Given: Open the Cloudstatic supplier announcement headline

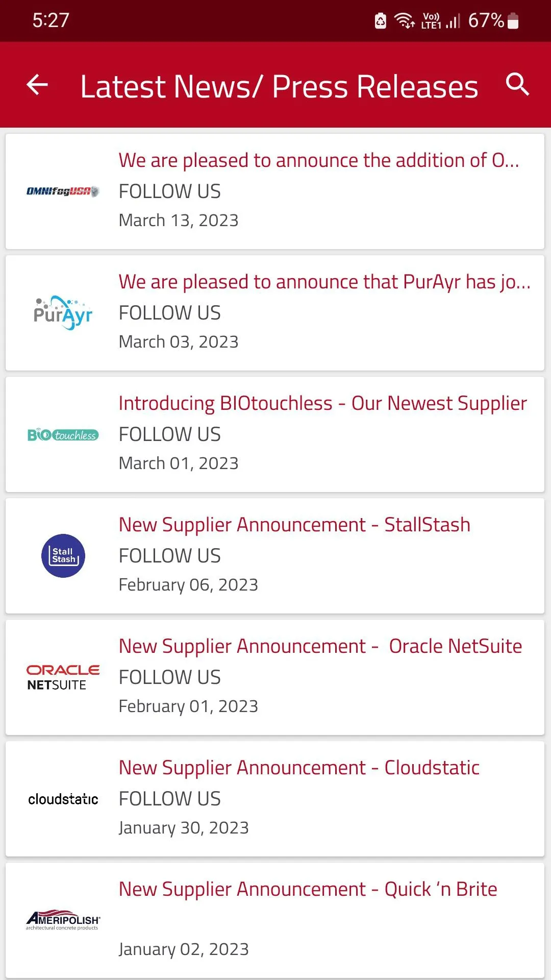Looking at the screenshot, I should (x=299, y=768).
